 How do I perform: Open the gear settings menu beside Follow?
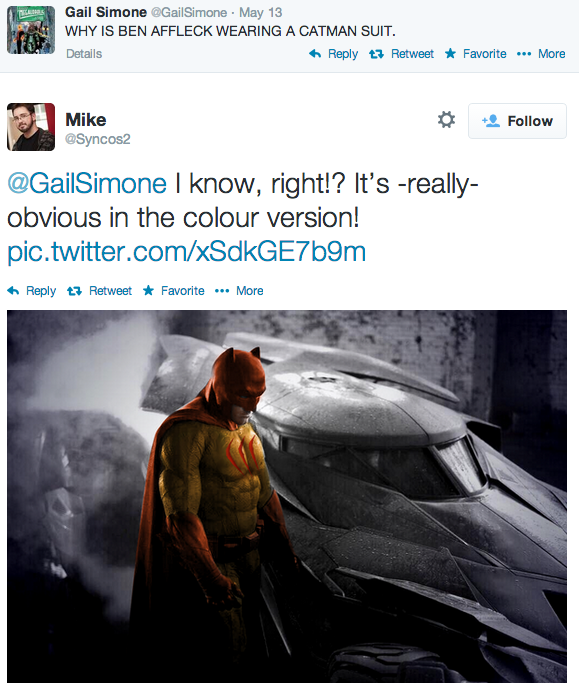point(446,120)
